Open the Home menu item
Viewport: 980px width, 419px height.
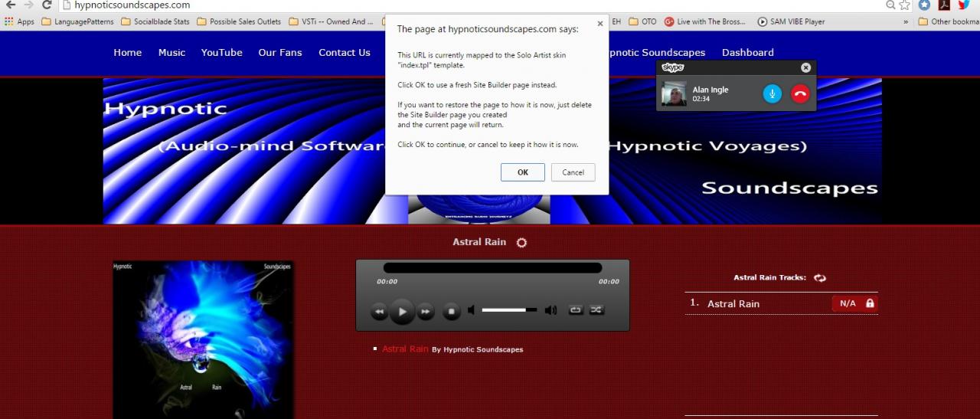127,52
